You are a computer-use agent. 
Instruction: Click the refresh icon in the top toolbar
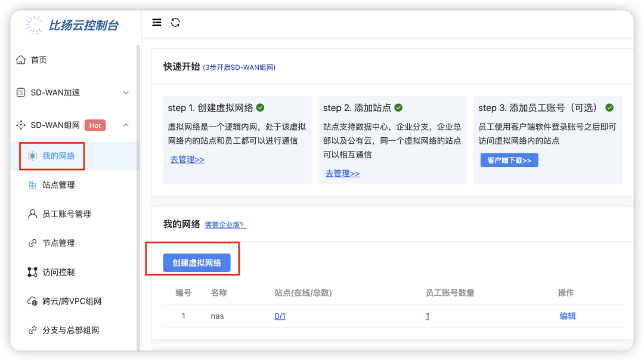pyautogui.click(x=175, y=22)
